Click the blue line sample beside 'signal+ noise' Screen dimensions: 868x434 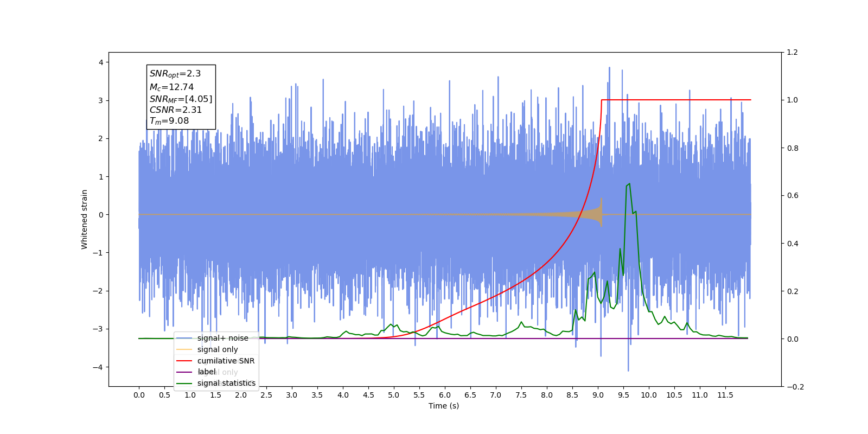pyautogui.click(x=184, y=338)
